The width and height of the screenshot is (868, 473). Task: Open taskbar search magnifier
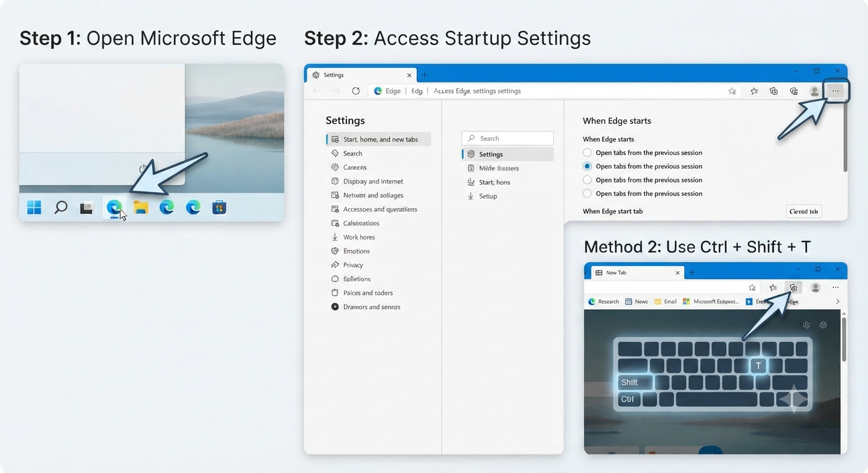tap(60, 208)
